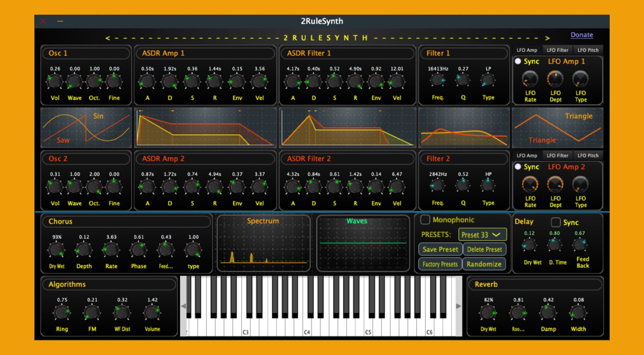644x355 pixels.
Task: Click LFO Amp 1 Dept knob
Action: [555, 79]
